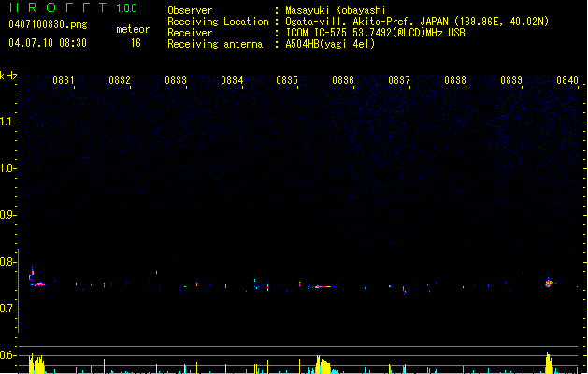Click the yellow intensity peak near 0840
The image size is (588, 374).
pyautogui.click(x=549, y=363)
